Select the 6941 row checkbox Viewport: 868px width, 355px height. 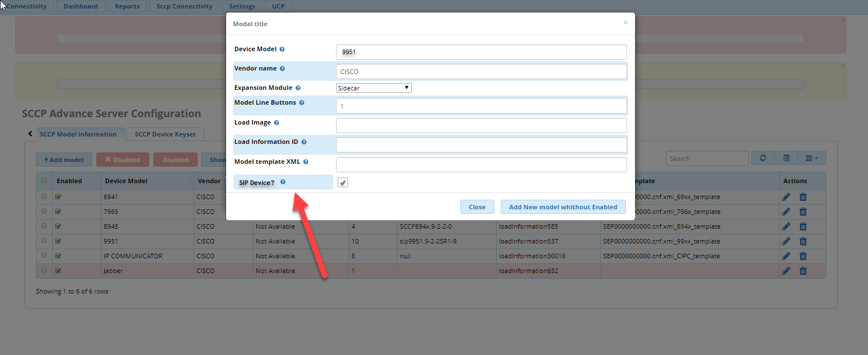point(44,196)
